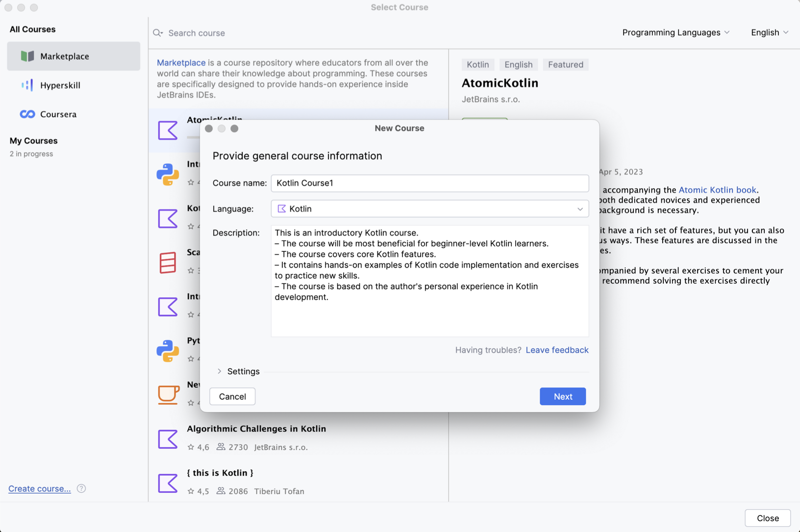Click the icon for { this is Kotlin }
Screen dimensions: 800x532
pyautogui.click(x=168, y=484)
